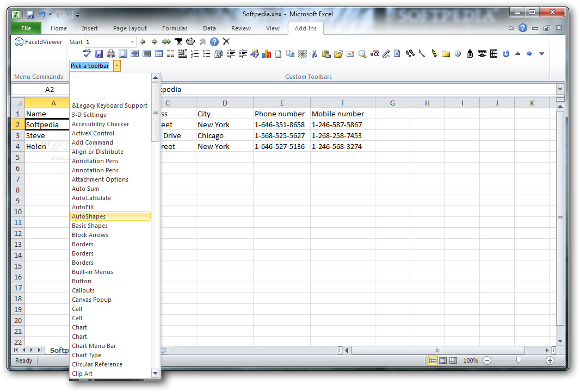
Task: Click the green double-arrow fast forward icon
Action: pos(166,42)
